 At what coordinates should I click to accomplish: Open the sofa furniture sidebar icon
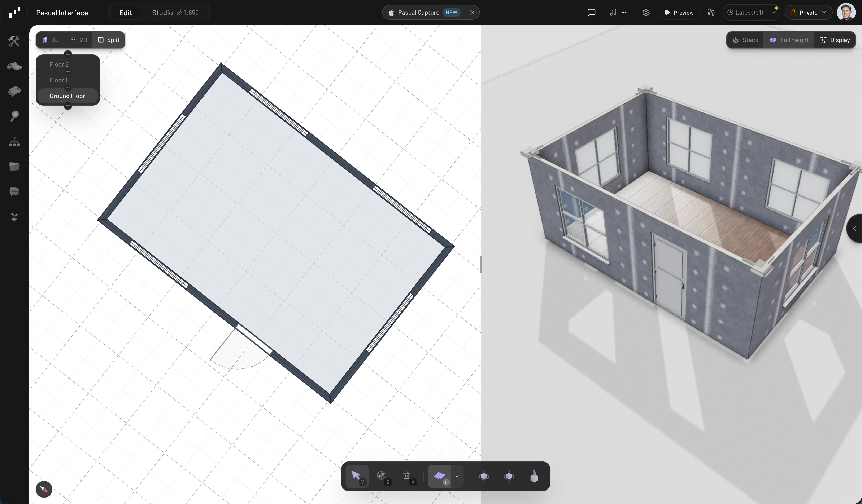point(14,91)
